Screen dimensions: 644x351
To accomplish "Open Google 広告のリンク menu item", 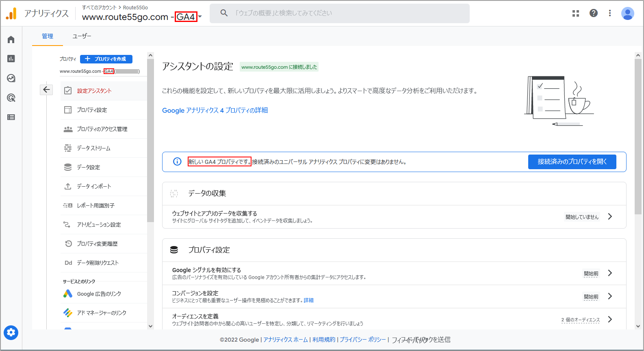I will pyautogui.click(x=104, y=294).
